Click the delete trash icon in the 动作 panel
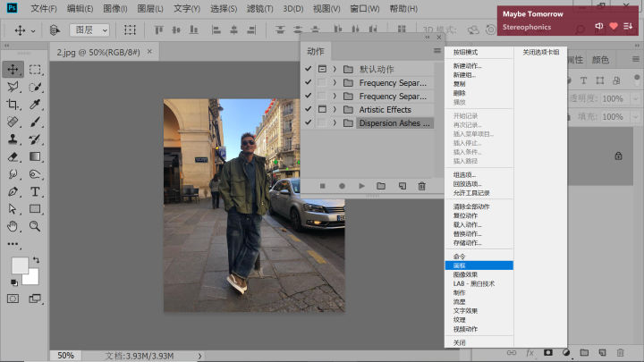The height and width of the screenshot is (362, 644). click(422, 185)
